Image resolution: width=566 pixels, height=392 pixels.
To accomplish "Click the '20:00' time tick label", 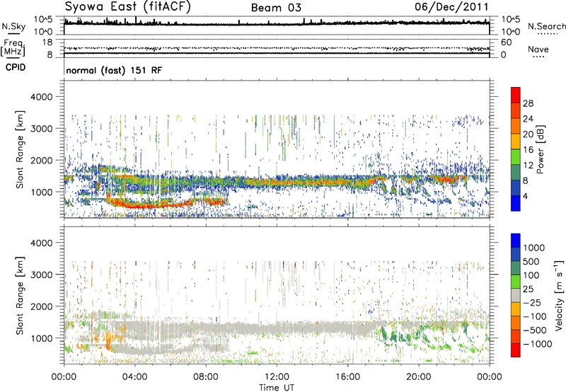I will point(418,377).
